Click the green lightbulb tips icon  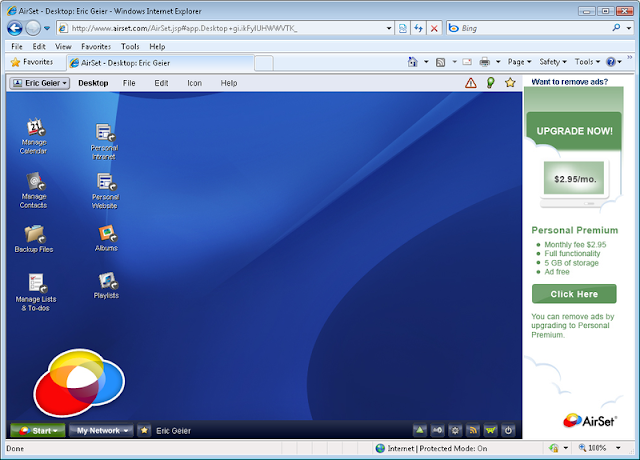point(490,83)
